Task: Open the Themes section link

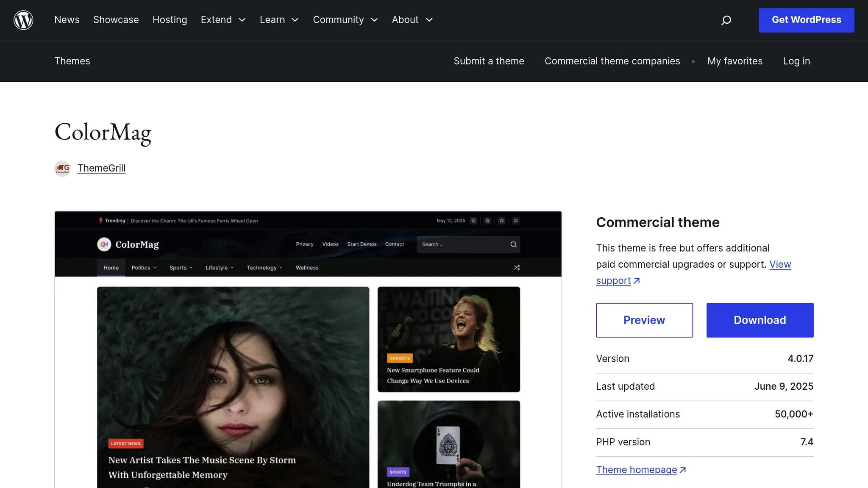Action: 72,61
